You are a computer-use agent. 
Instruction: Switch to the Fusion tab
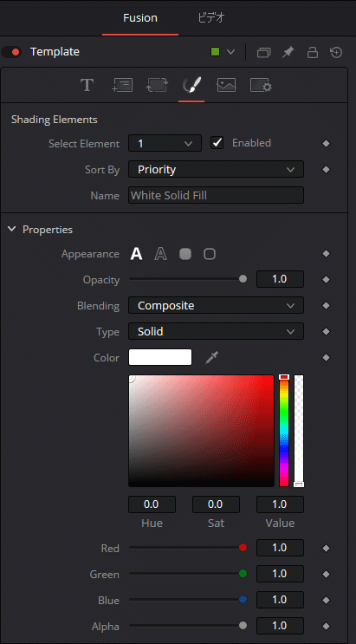[x=140, y=18]
